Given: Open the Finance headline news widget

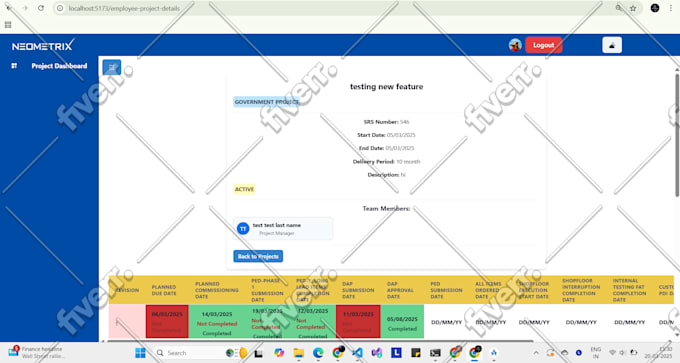Looking at the screenshot, I should 37,352.
